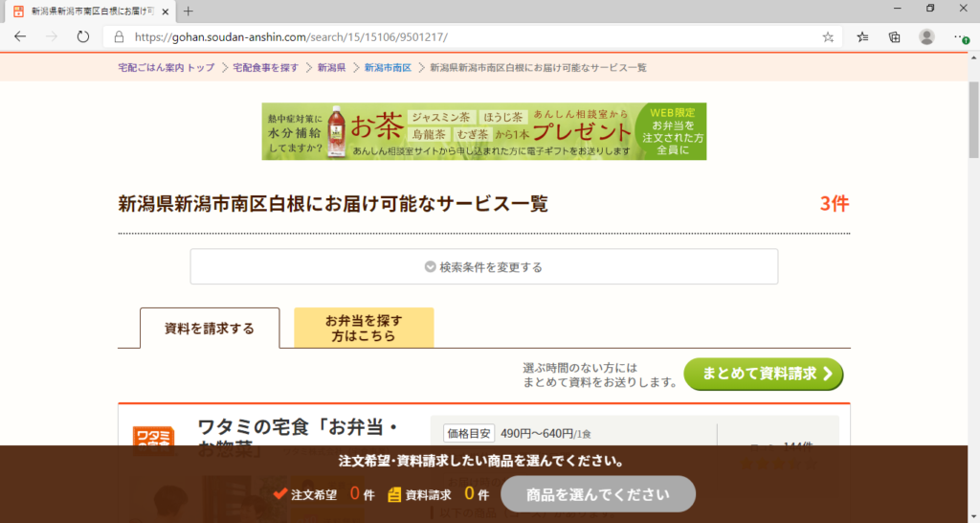This screenshot has height=523, width=980.
Task: Click the 3件 result count
Action: pos(835,203)
